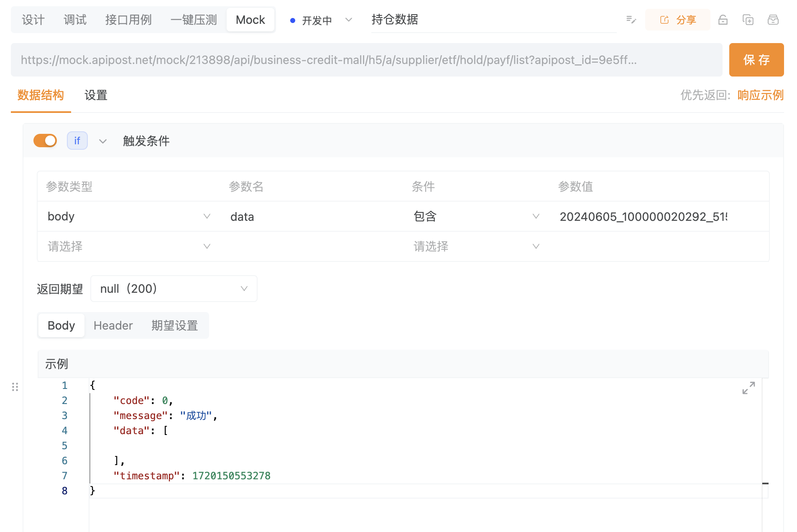Select the 数据结构 tab
The width and height of the screenshot is (797, 532).
[x=41, y=95]
